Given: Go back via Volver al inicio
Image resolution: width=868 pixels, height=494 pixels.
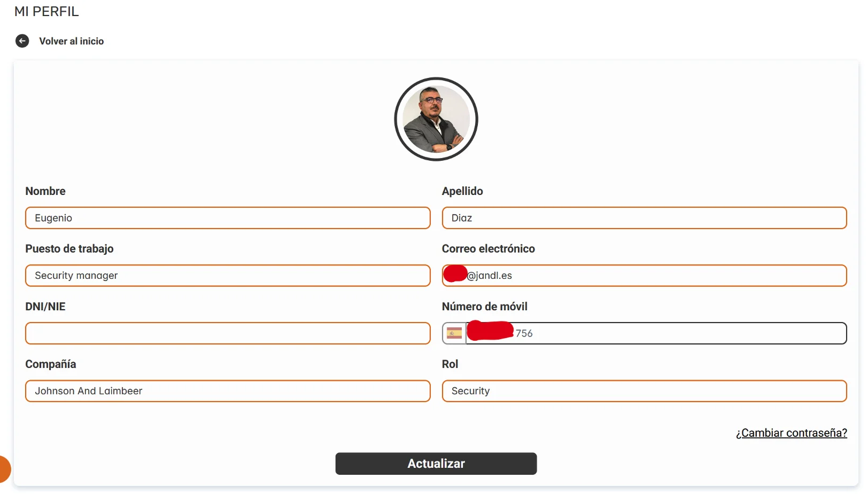Looking at the screenshot, I should (71, 41).
